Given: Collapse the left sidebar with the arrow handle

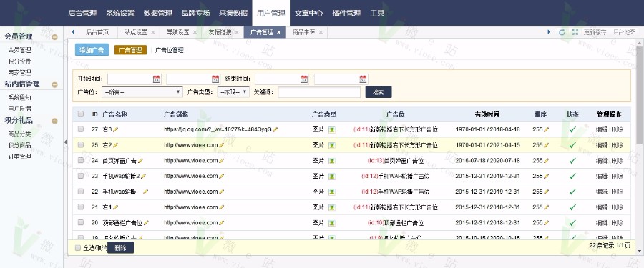Looking at the screenshot, I should pyautogui.click(x=65, y=142).
